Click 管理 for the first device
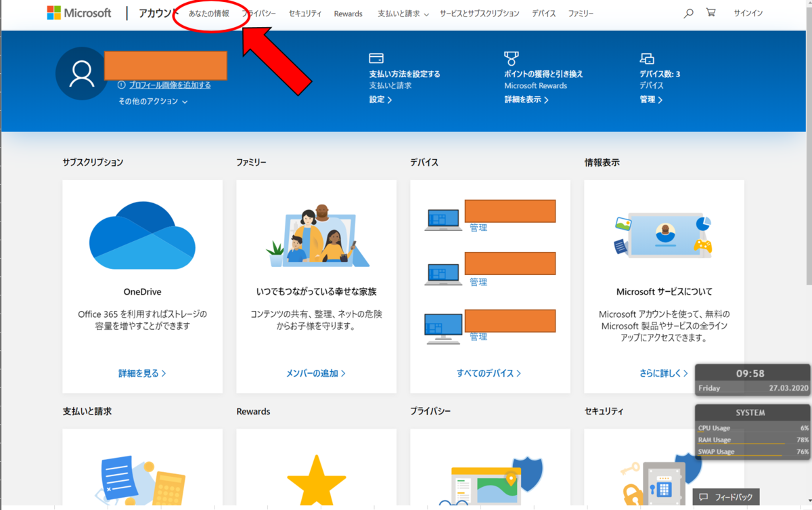 click(478, 228)
